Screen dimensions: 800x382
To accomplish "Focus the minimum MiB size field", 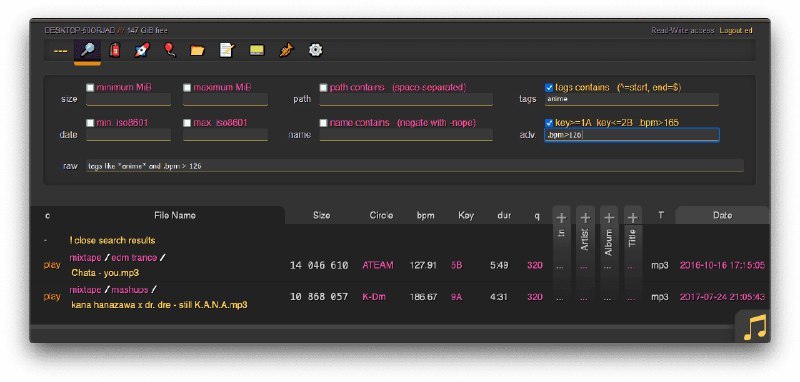I will coord(128,99).
